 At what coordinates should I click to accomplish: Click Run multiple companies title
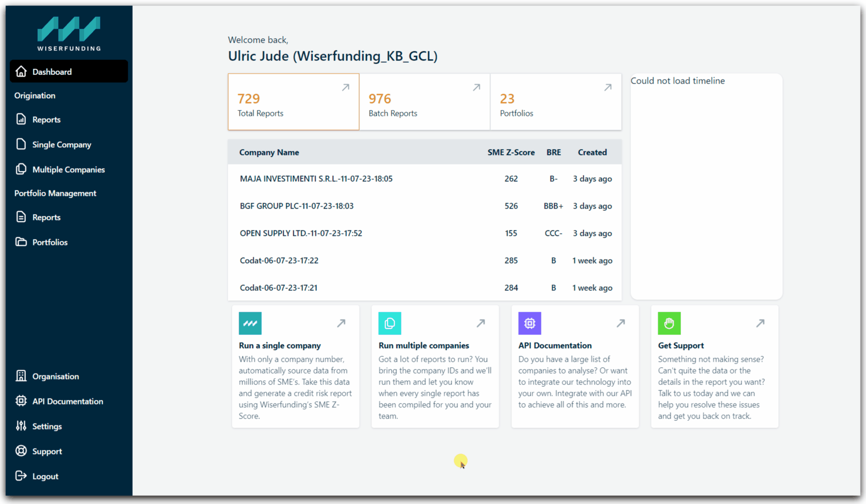point(424,345)
